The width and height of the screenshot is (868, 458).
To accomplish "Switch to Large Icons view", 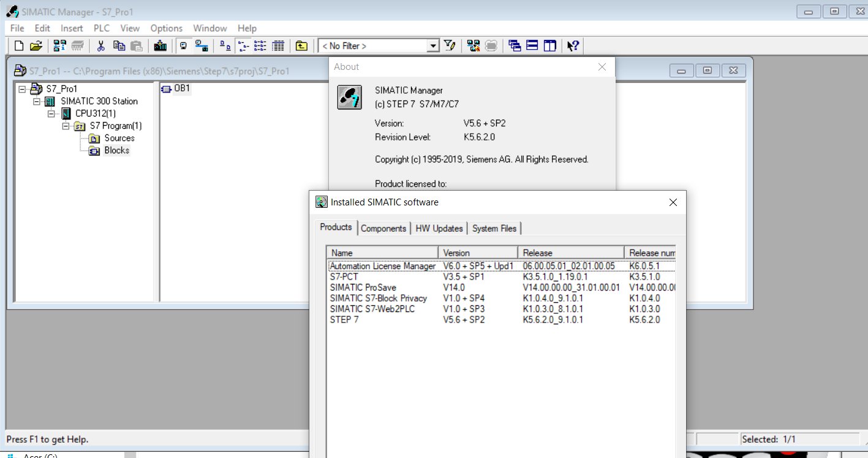I will click(225, 45).
